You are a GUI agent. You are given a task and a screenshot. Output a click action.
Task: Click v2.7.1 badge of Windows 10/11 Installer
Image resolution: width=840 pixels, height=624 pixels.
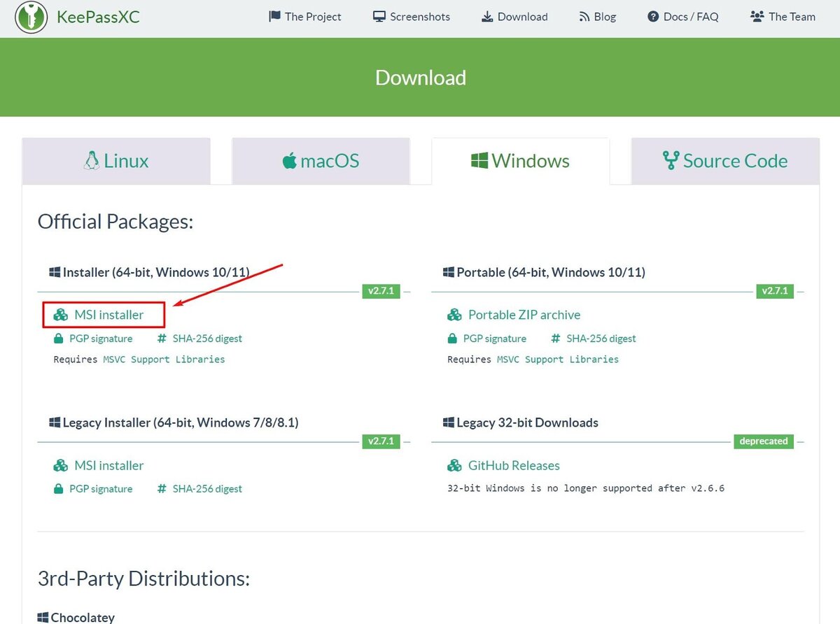tap(381, 291)
